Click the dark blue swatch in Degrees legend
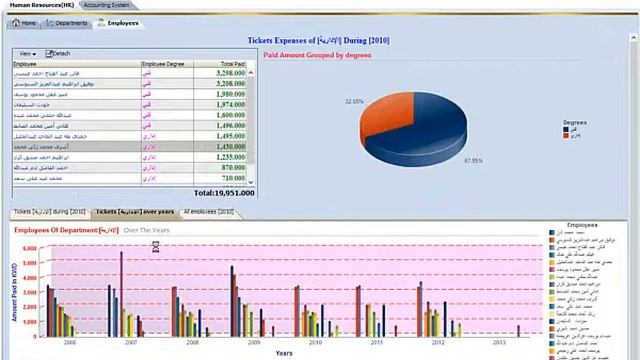Screen dimensions: 640x360 [x=566, y=129]
